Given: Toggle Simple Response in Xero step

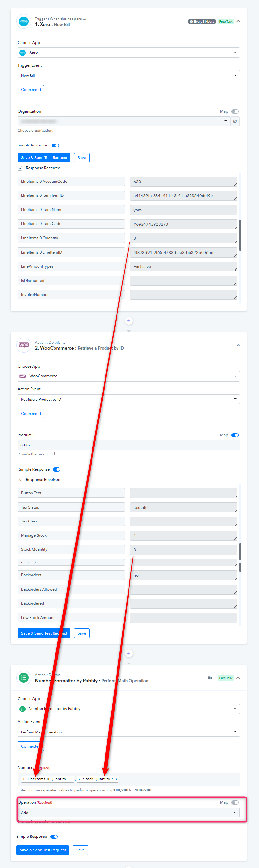Looking at the screenshot, I should click(55, 145).
